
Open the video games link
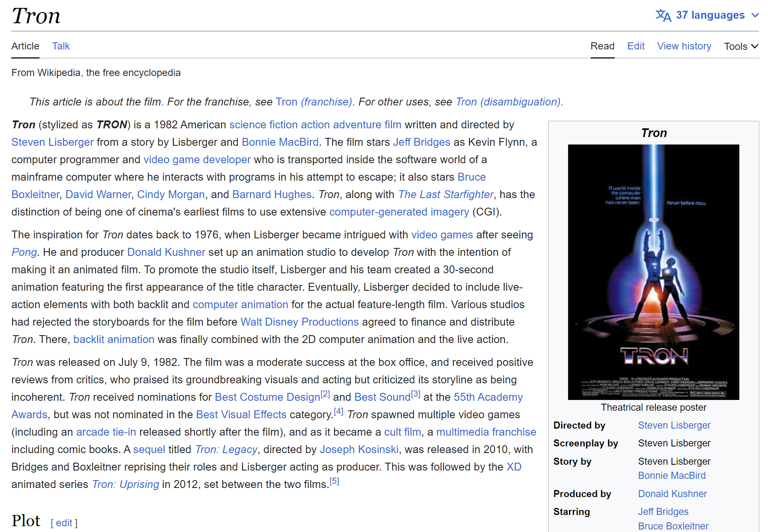(x=442, y=235)
